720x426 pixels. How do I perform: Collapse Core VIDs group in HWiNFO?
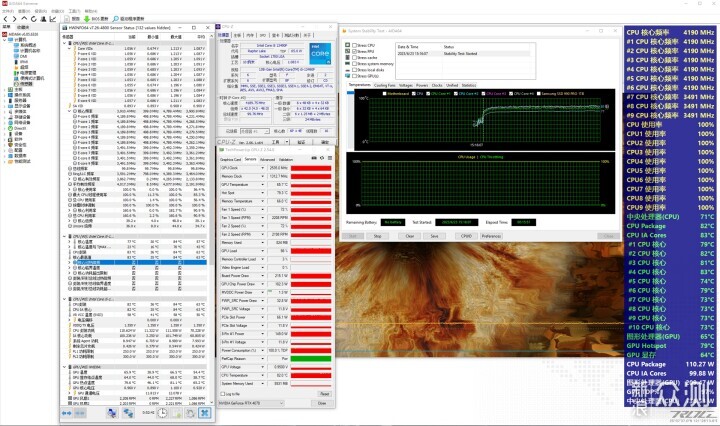70,48
